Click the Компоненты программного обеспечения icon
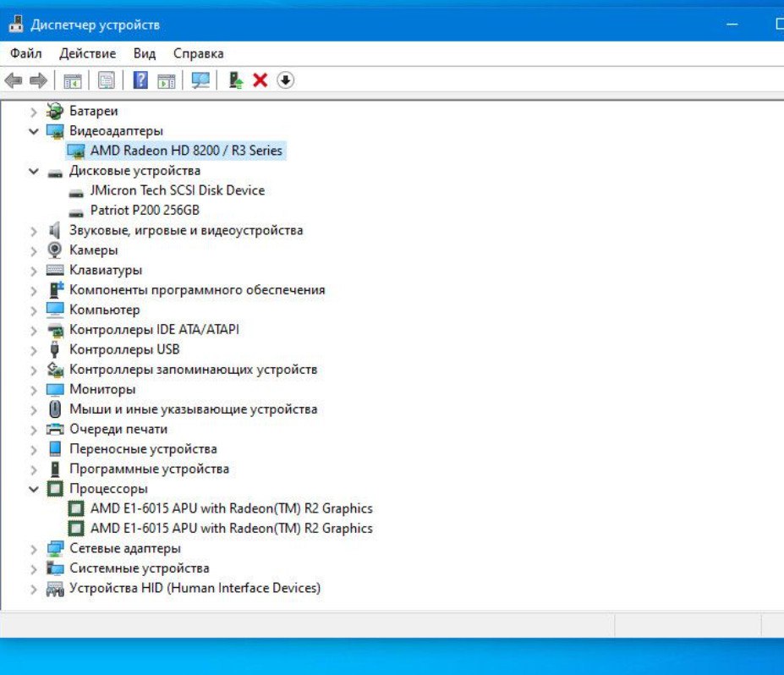784x675 pixels. click(x=56, y=290)
